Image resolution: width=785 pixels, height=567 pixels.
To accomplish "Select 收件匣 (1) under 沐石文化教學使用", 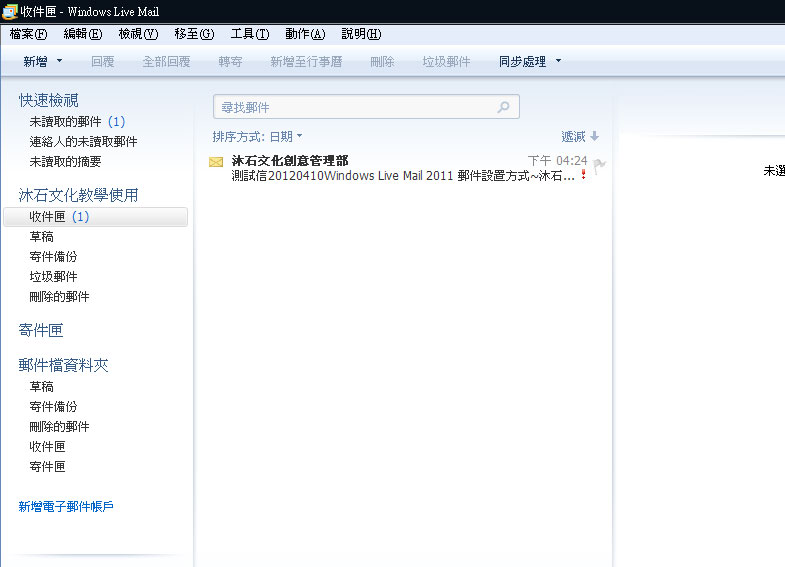I will point(95,217).
